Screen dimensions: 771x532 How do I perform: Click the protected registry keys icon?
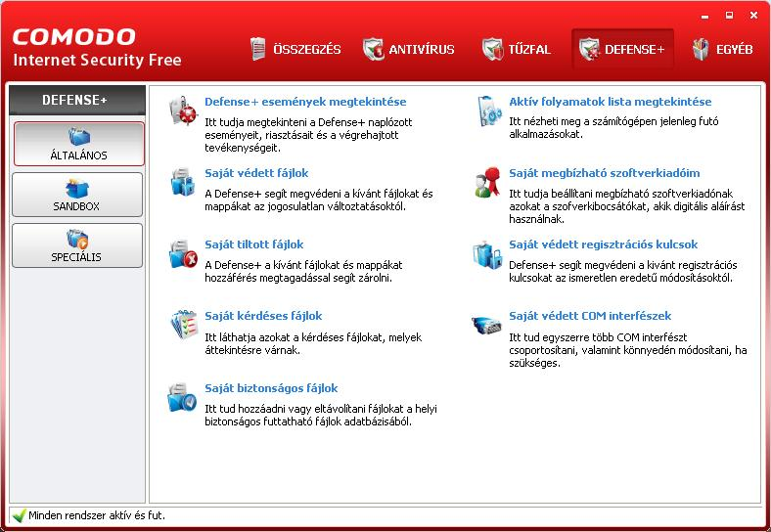click(487, 254)
